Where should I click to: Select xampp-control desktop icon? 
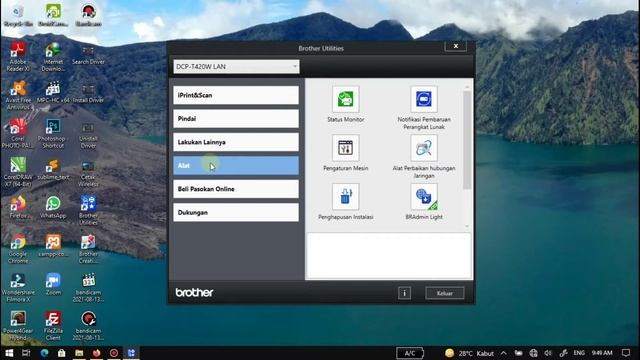point(53,246)
